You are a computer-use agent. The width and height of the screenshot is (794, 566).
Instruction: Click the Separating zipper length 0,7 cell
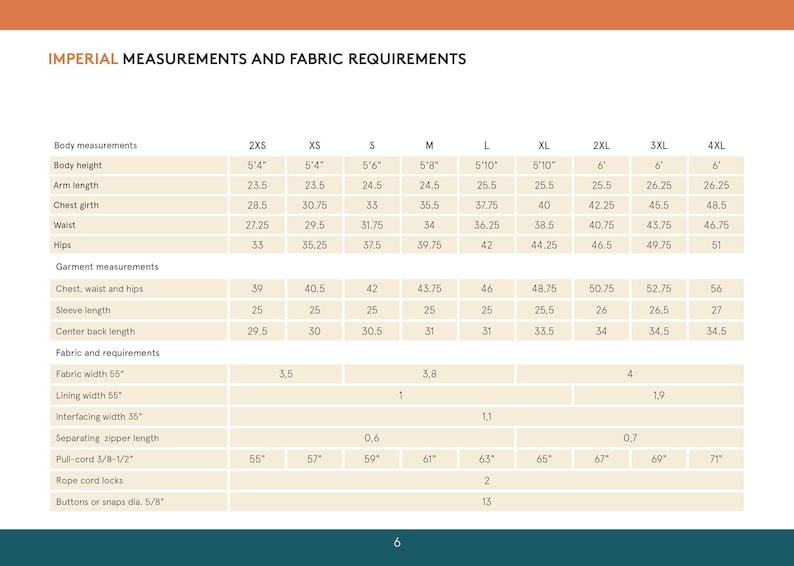630,438
